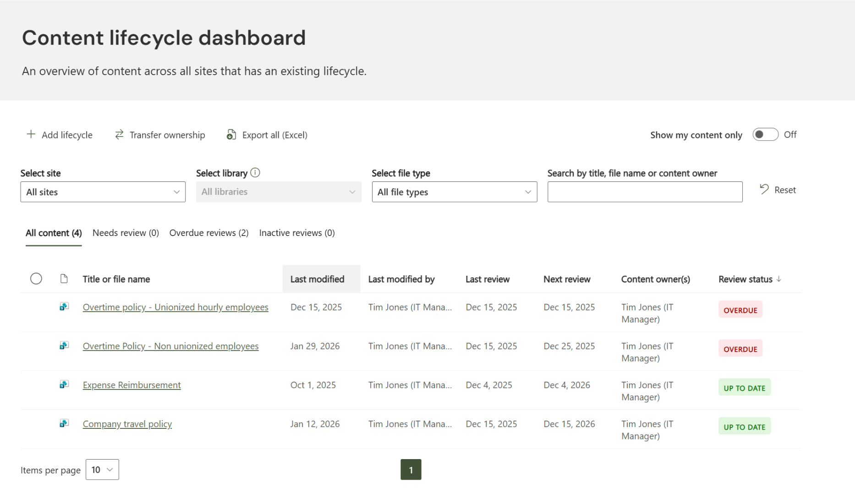This screenshot has height=504, width=855.
Task: Go to page 1 in pagination
Action: click(411, 470)
